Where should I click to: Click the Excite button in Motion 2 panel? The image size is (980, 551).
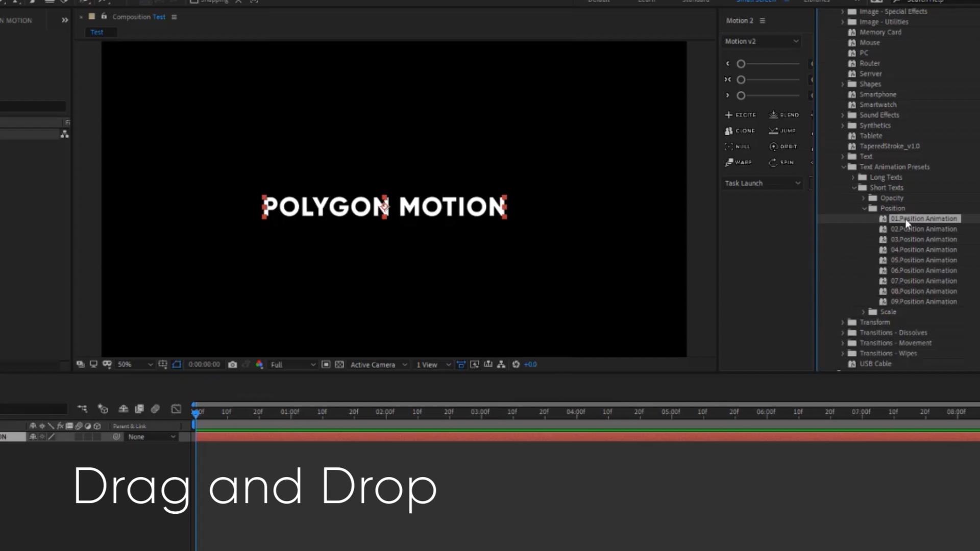[740, 115]
